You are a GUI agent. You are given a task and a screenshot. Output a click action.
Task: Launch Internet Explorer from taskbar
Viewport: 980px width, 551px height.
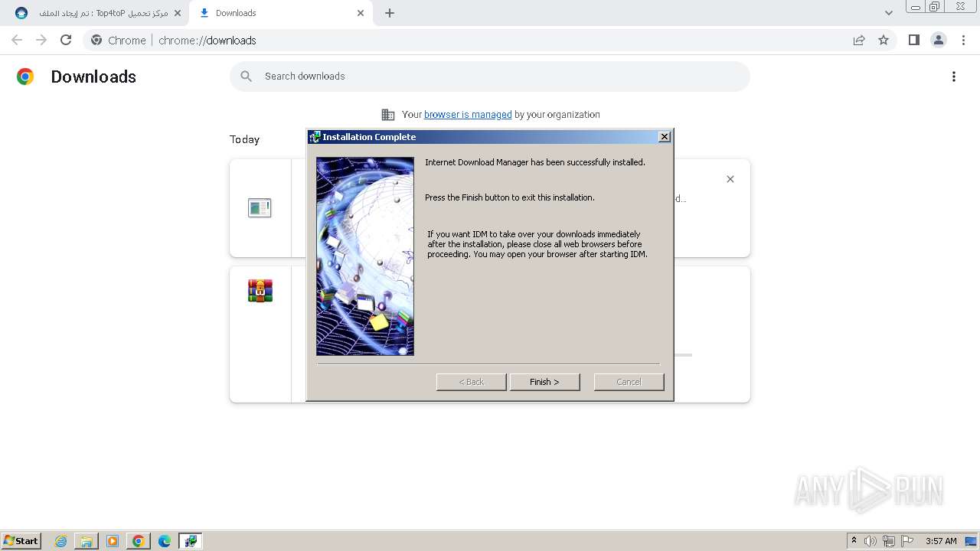[61, 541]
